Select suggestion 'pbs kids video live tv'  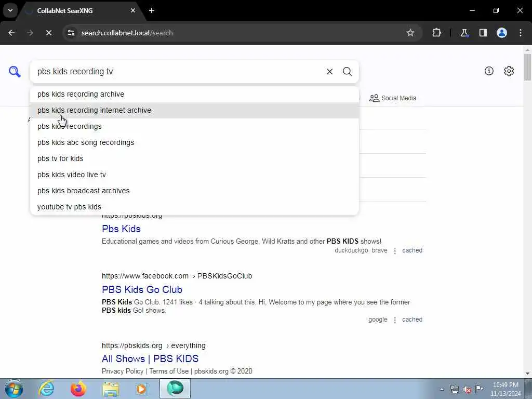pos(194,175)
